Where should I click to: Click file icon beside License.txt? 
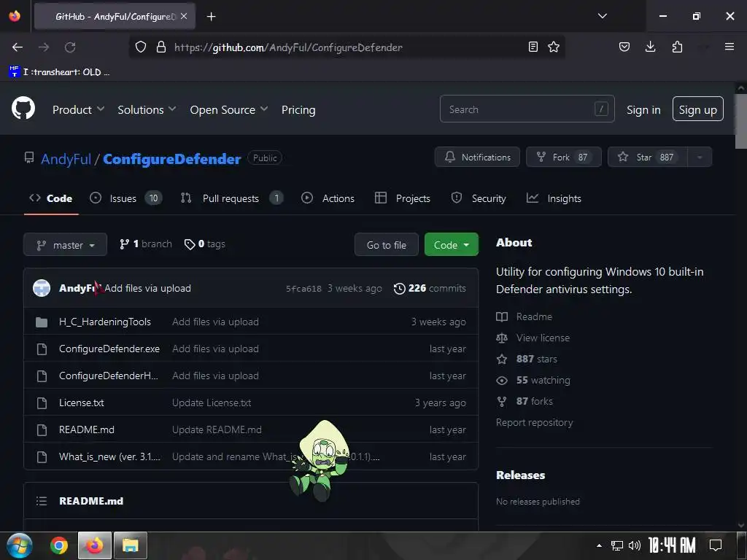42,402
